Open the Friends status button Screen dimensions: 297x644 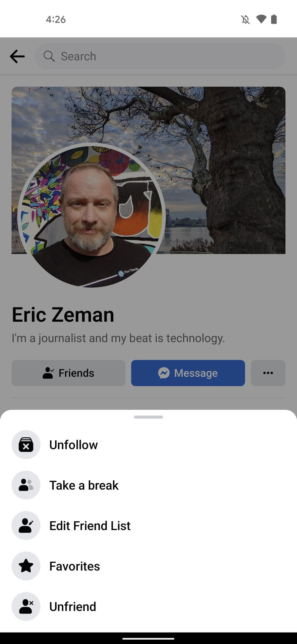click(x=68, y=373)
